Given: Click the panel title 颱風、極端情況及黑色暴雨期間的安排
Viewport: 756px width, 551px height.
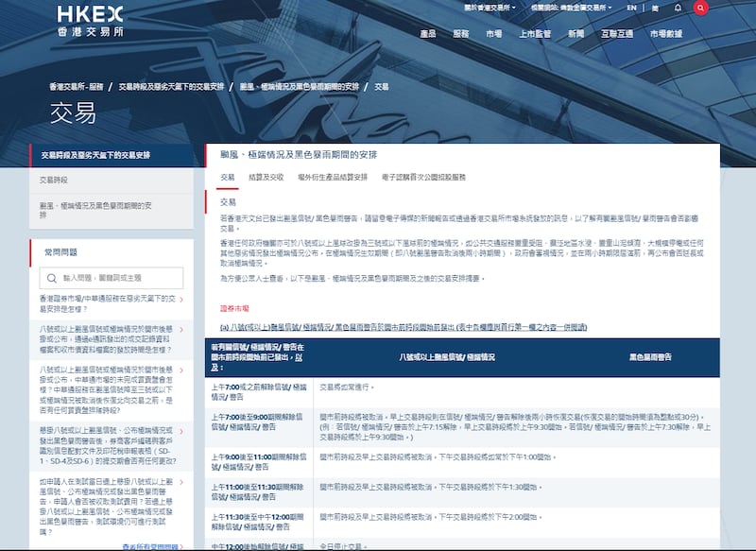Looking at the screenshot, I should [299, 155].
